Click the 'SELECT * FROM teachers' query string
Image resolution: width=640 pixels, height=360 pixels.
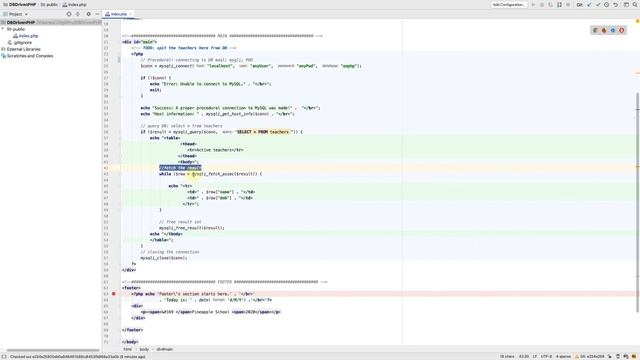(263, 132)
